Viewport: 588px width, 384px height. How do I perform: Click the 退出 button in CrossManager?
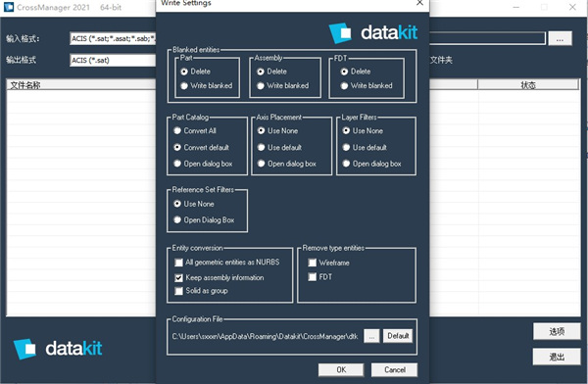557,357
